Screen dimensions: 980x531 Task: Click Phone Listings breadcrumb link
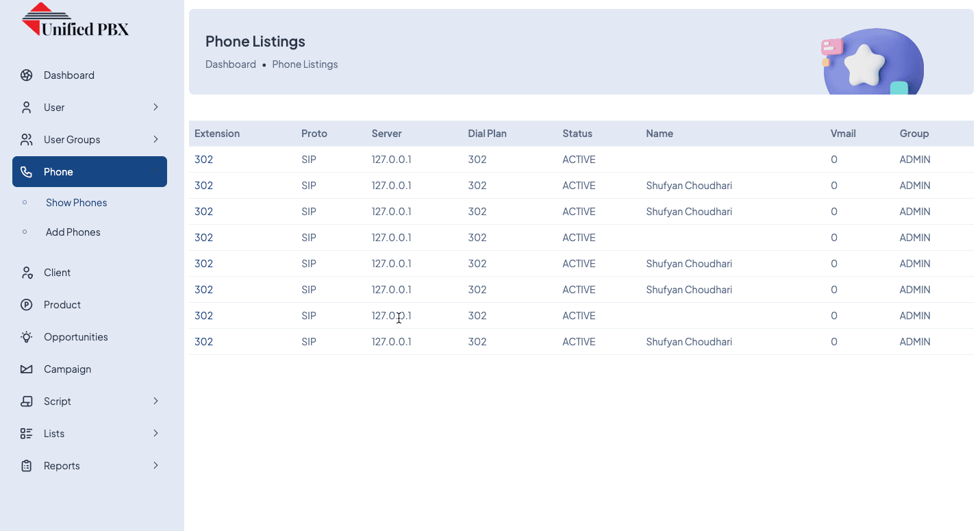(305, 64)
